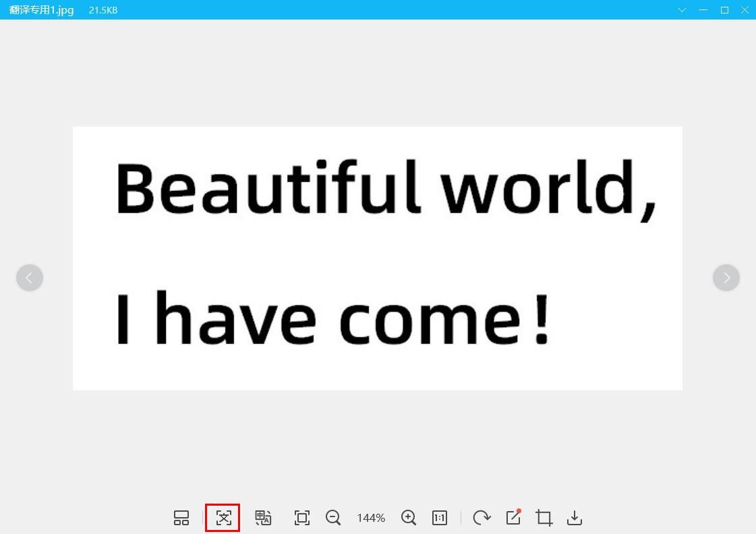This screenshot has width=756, height=534.
Task: Click the zoom out magnifier icon
Action: [333, 518]
